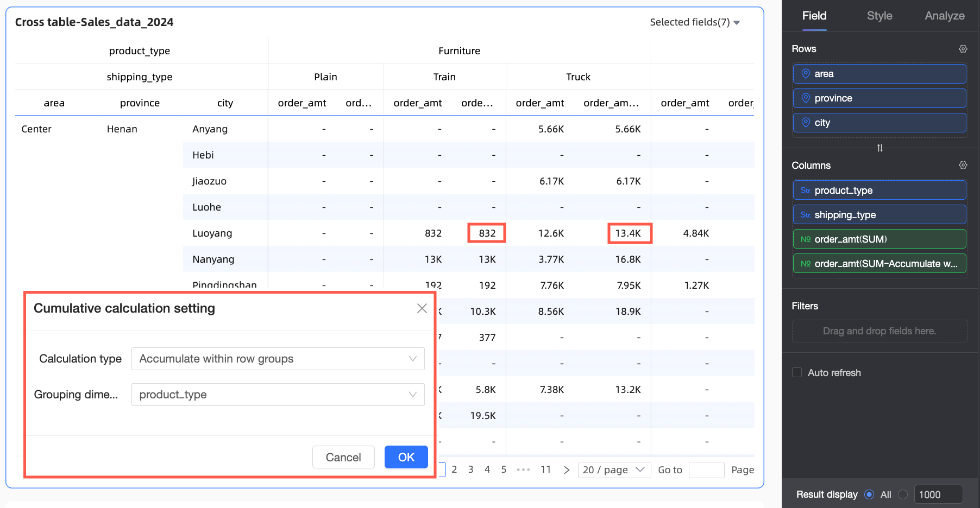Click the number icon on order_amt(SUM) field
980x508 pixels.
[805, 239]
